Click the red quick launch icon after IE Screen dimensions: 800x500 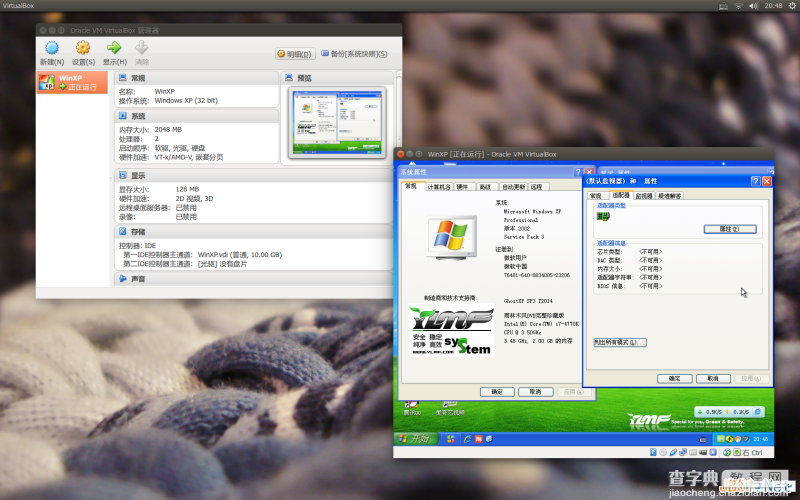479,439
